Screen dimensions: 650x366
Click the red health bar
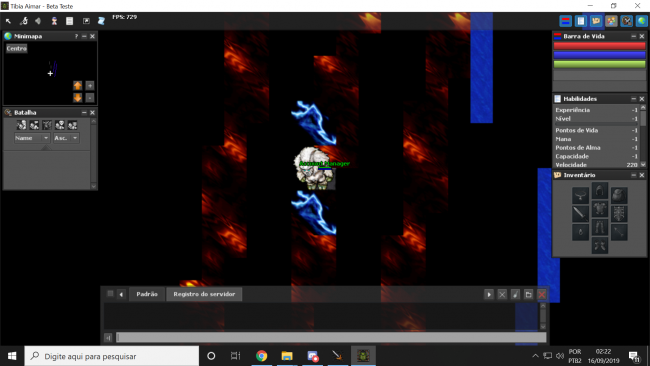coord(599,46)
